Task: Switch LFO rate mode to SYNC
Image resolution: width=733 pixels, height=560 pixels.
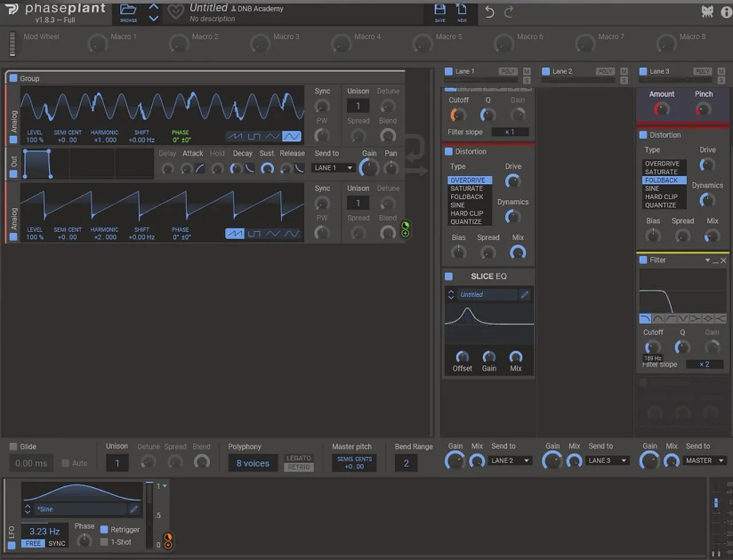Action: [x=57, y=543]
